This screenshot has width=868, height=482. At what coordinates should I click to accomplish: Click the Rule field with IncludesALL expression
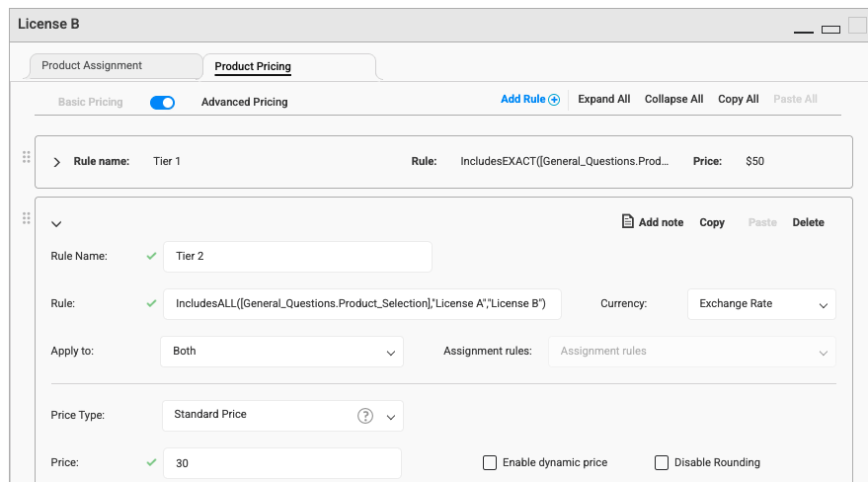pos(362,304)
